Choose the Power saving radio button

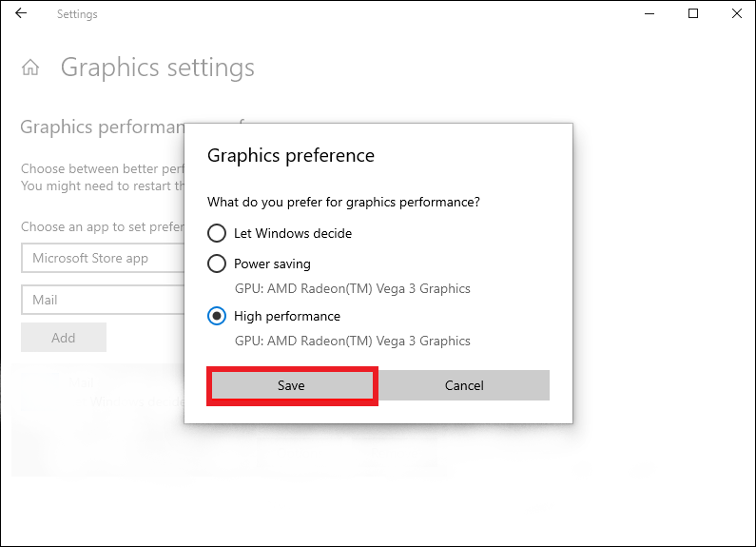pos(217,264)
